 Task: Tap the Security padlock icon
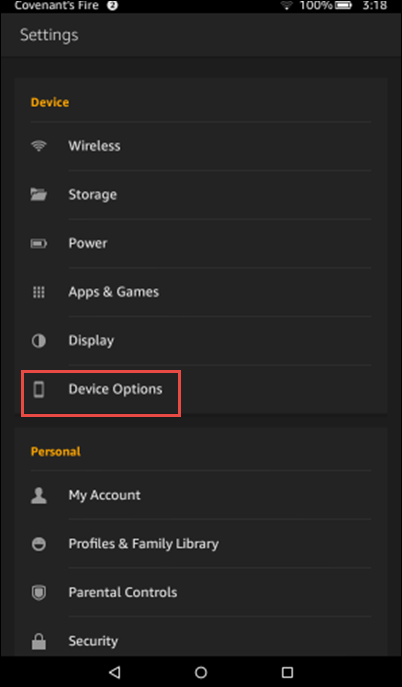coord(39,641)
